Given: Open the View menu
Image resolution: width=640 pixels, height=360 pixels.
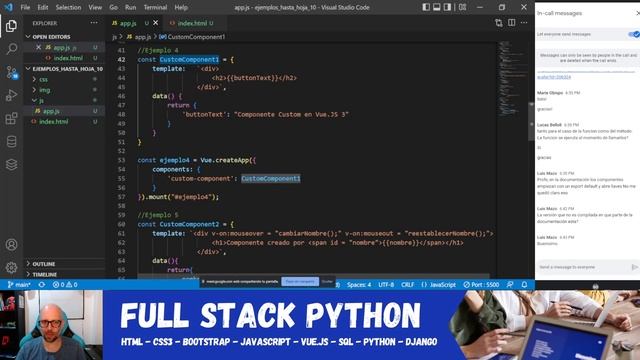Looking at the screenshot, I should click(x=95, y=7).
